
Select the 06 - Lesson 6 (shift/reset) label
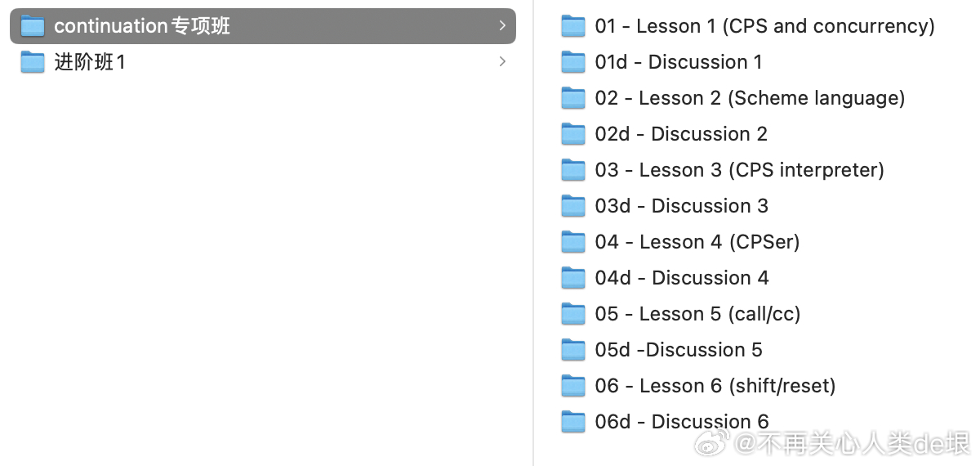coord(715,386)
